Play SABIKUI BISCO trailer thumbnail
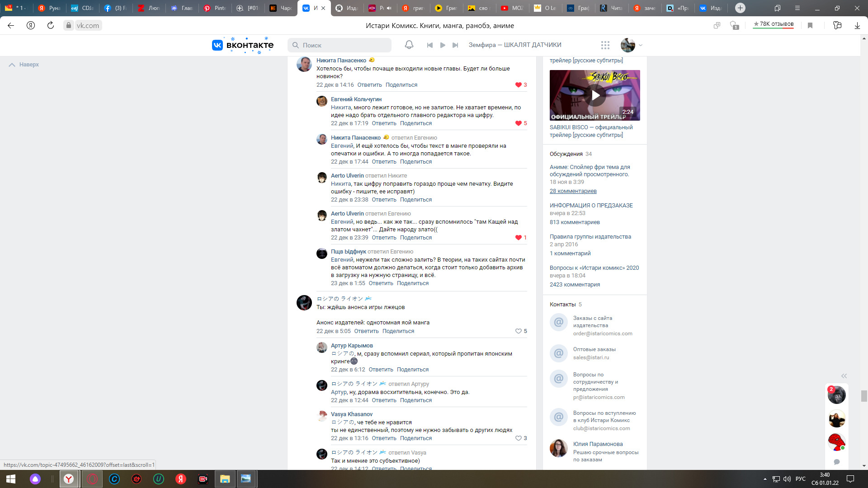The height and width of the screenshot is (488, 868). click(595, 95)
